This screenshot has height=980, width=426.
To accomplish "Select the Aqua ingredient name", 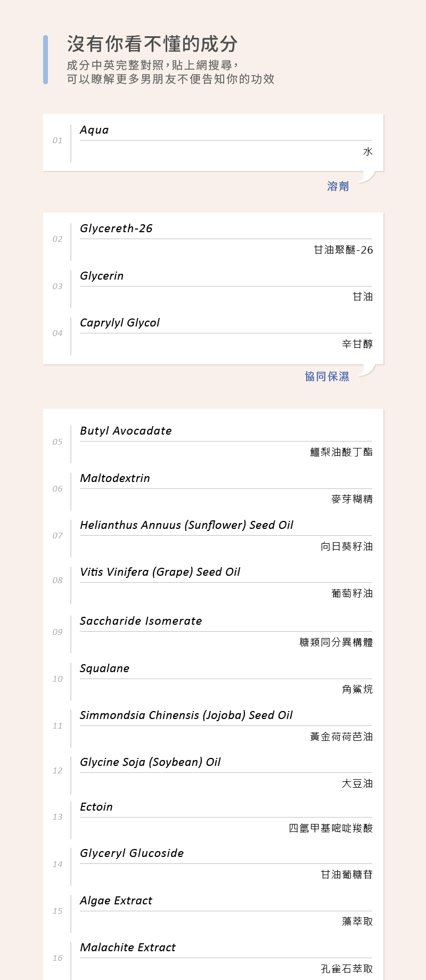I will click(x=94, y=130).
